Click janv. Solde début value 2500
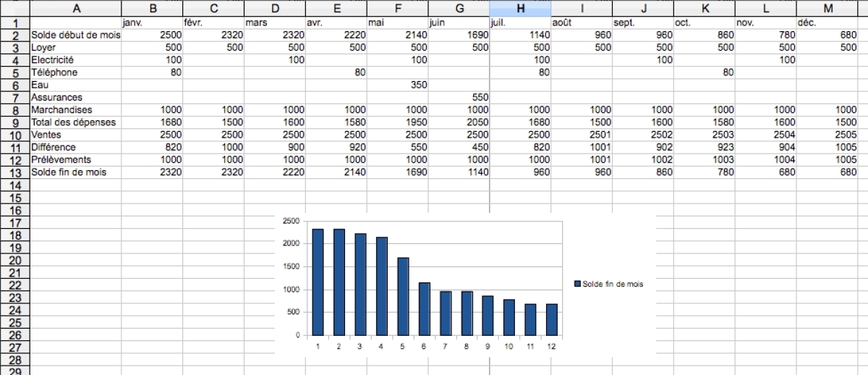 click(152, 35)
